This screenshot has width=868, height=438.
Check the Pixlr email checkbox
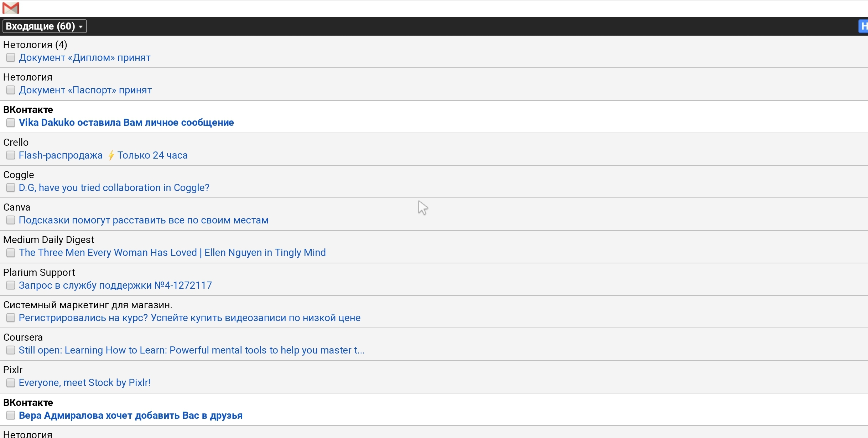(11, 383)
